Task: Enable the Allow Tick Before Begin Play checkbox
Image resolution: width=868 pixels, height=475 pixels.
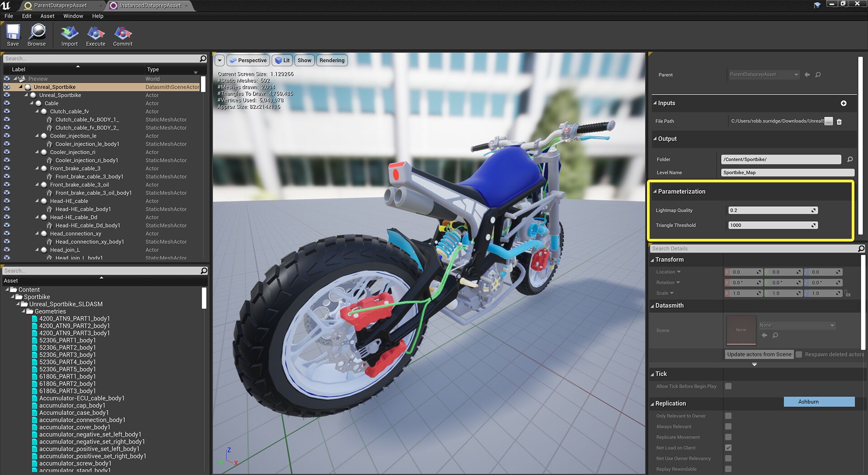Action: (x=728, y=386)
